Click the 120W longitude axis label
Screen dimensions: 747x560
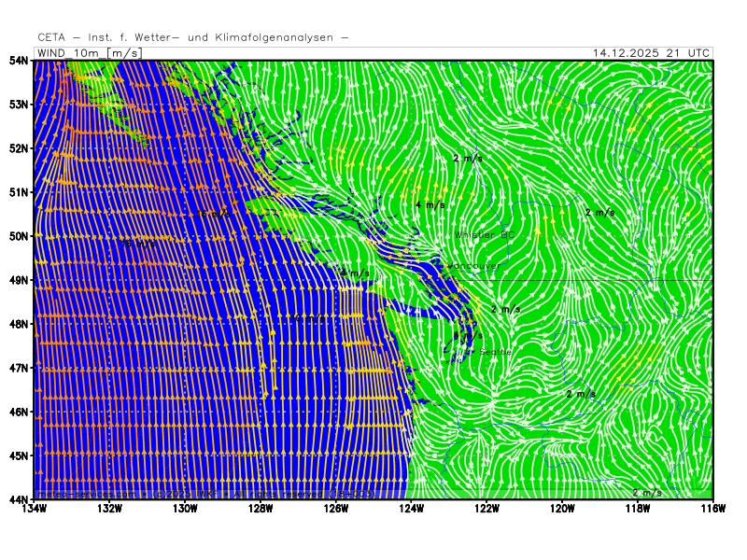click(561, 510)
